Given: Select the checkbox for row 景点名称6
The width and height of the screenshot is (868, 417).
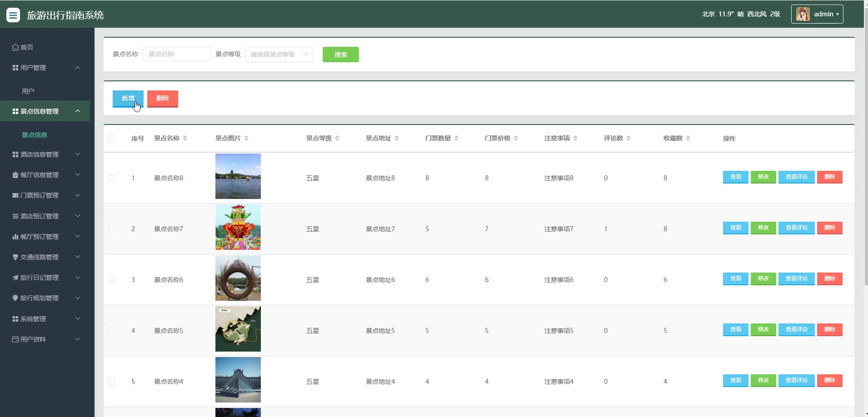Looking at the screenshot, I should pos(112,280).
